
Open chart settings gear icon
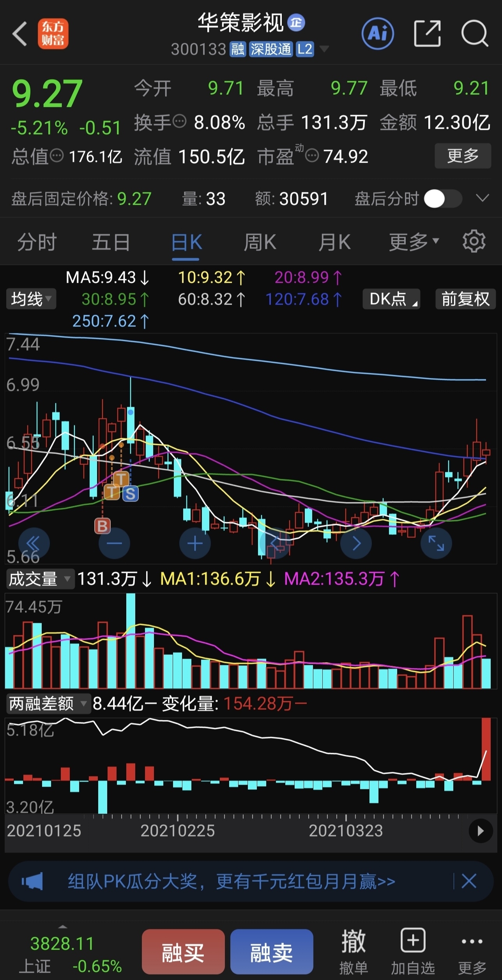coord(474,241)
